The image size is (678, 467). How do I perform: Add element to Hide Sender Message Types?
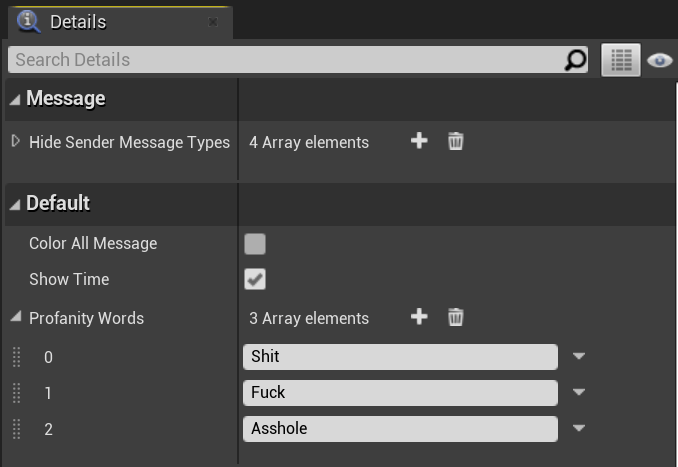(419, 141)
